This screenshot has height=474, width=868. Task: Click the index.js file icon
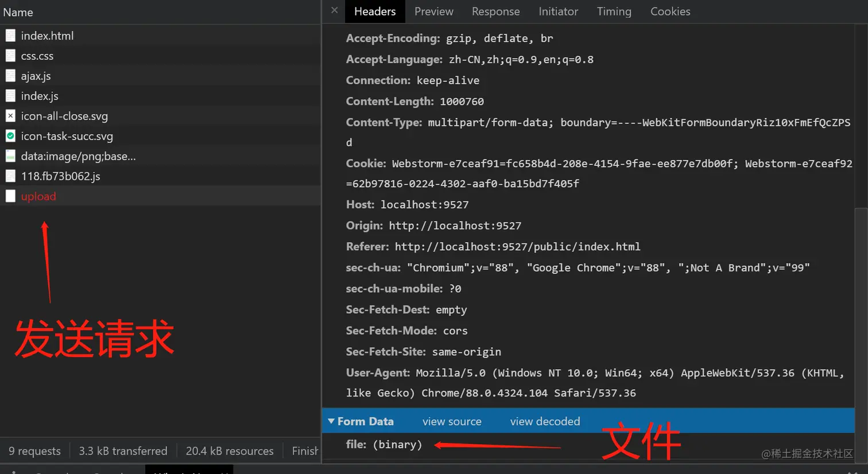click(10, 96)
